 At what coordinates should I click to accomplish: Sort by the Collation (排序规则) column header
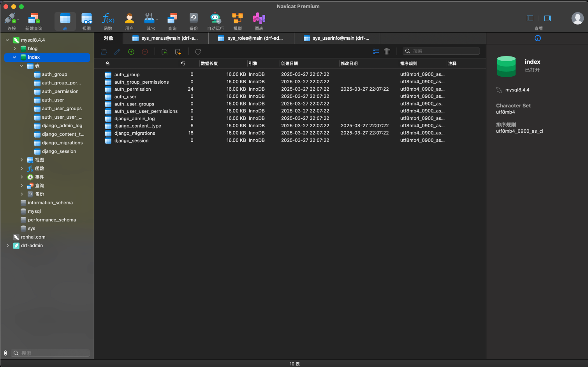[x=423, y=63]
